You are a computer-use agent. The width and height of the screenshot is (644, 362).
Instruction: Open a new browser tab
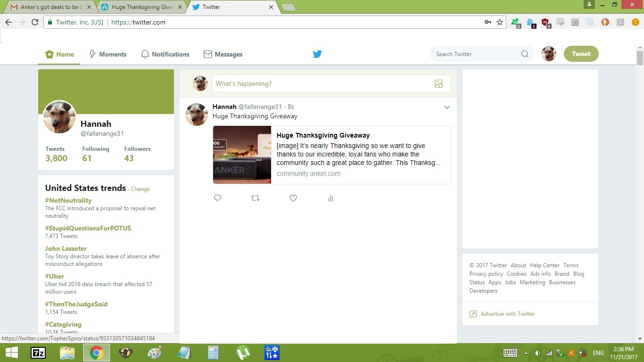click(x=288, y=7)
